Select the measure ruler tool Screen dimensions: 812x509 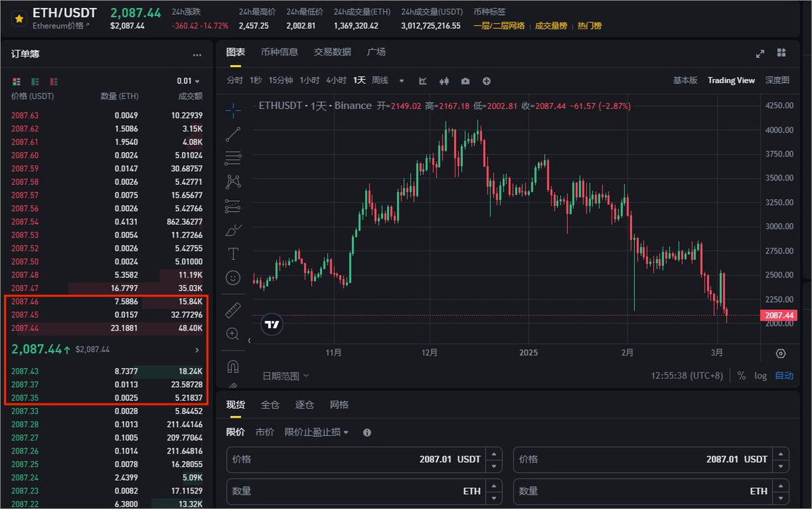pyautogui.click(x=233, y=308)
